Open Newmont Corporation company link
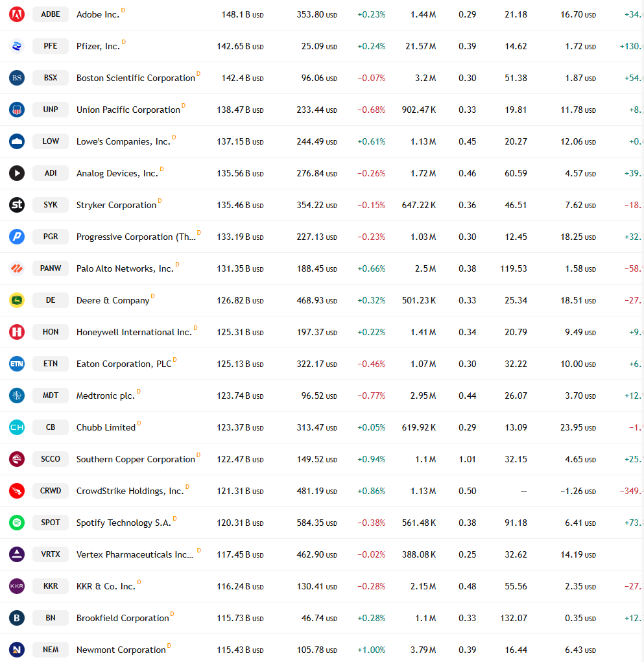 click(121, 650)
